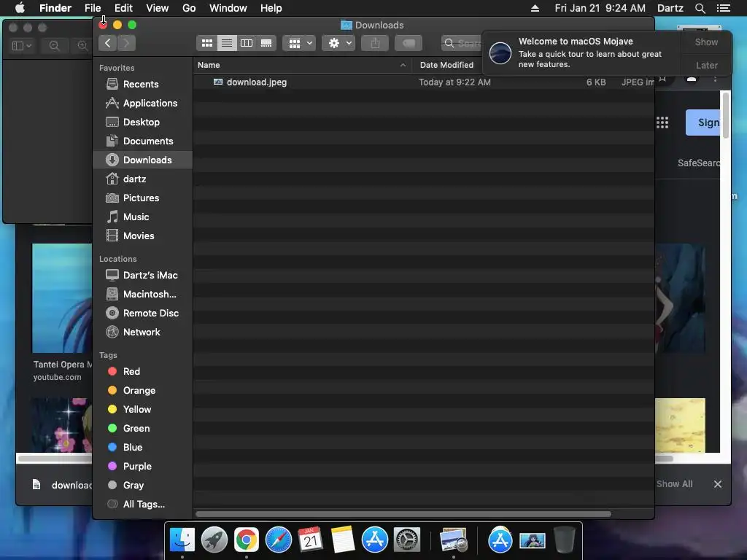Select Remote Disc location

(142, 314)
